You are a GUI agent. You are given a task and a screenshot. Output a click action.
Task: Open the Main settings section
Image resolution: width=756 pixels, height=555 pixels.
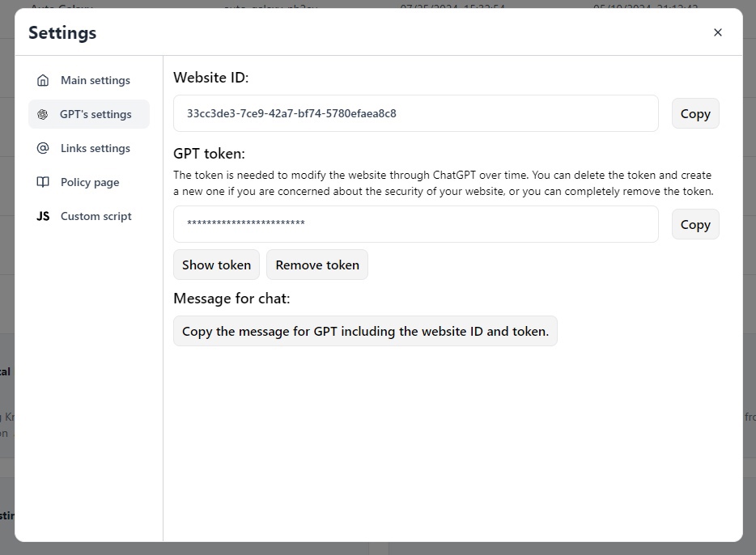(95, 80)
